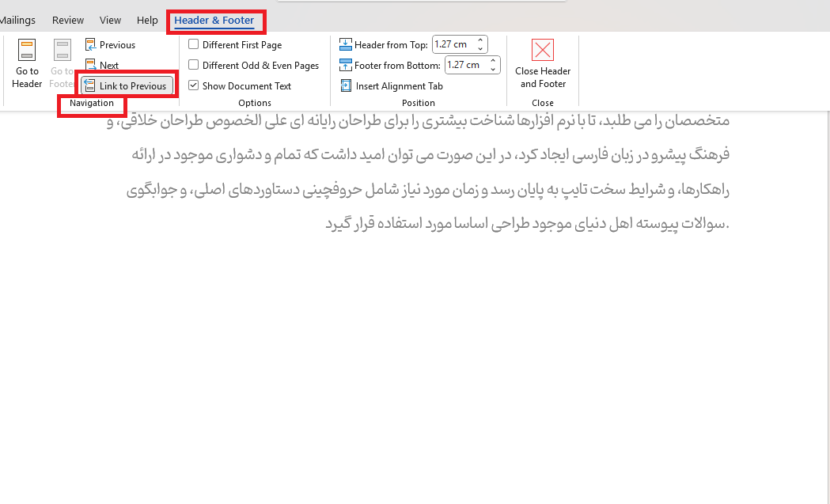Disable Show Document Text
The image size is (830, 504).
click(193, 85)
